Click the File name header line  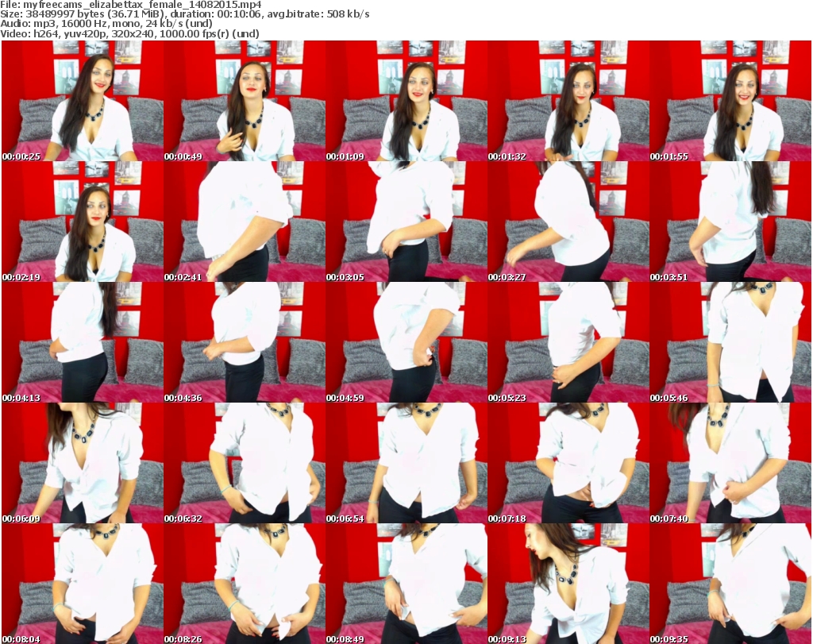(131, 5)
